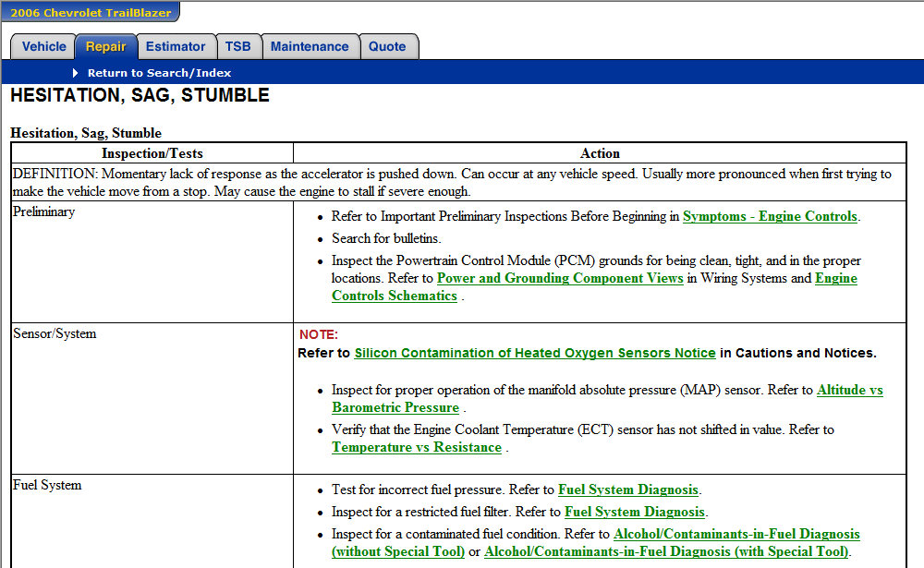The image size is (924, 568).
Task: Click the Fuel System row label
Action: tap(47, 485)
